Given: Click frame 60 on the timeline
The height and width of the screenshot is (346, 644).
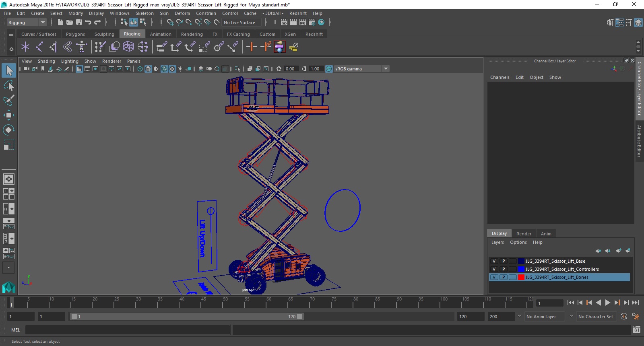Looking at the screenshot, I should (266, 303).
